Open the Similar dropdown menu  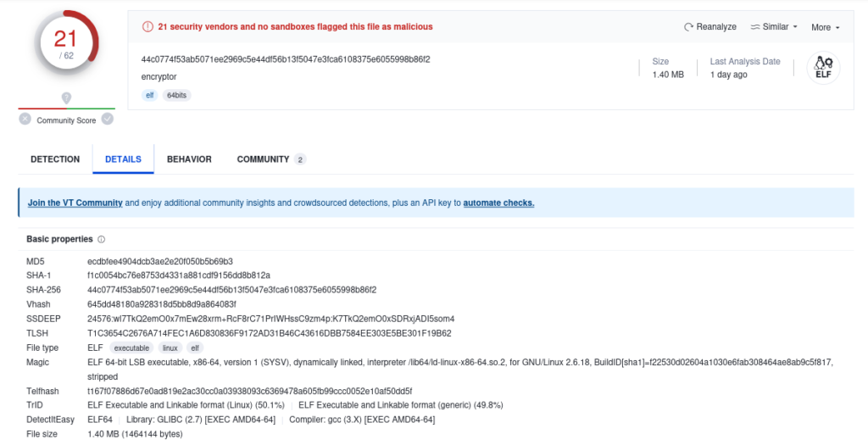point(774,26)
